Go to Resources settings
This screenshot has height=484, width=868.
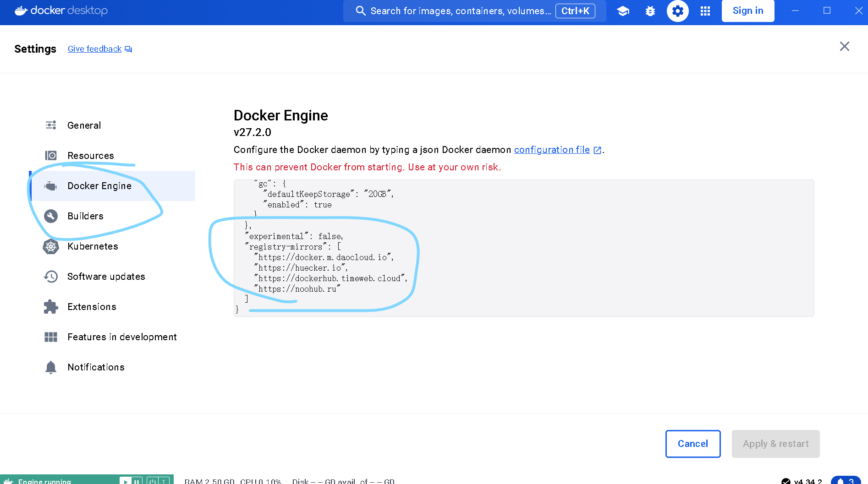(x=90, y=156)
